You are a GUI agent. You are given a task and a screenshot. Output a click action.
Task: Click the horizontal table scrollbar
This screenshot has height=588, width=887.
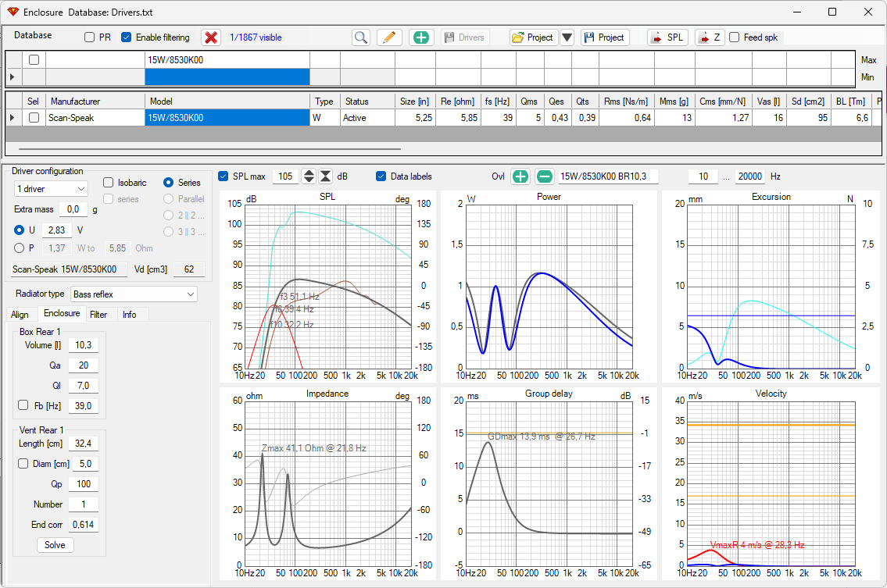[209, 149]
